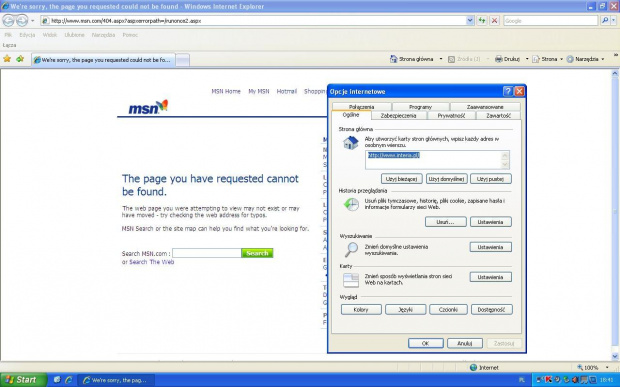Click the Dostępność button
This screenshot has height=387, width=620.
pos(491,310)
